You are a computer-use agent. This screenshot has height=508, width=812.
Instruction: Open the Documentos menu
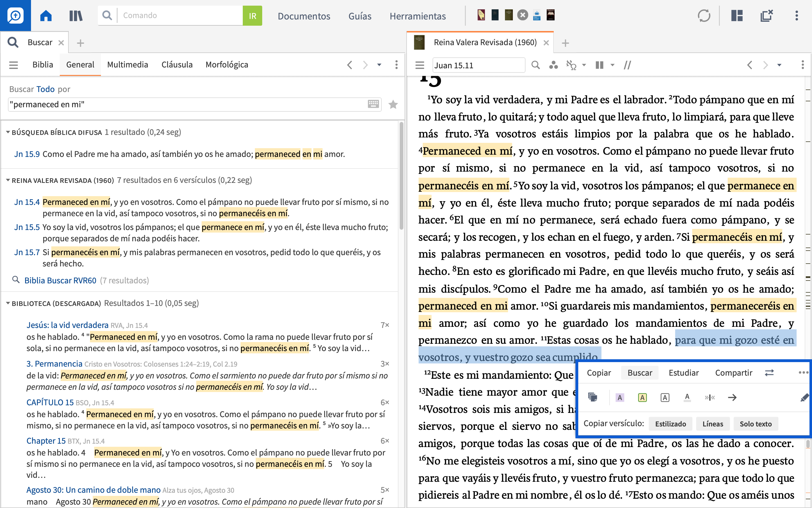click(x=304, y=16)
